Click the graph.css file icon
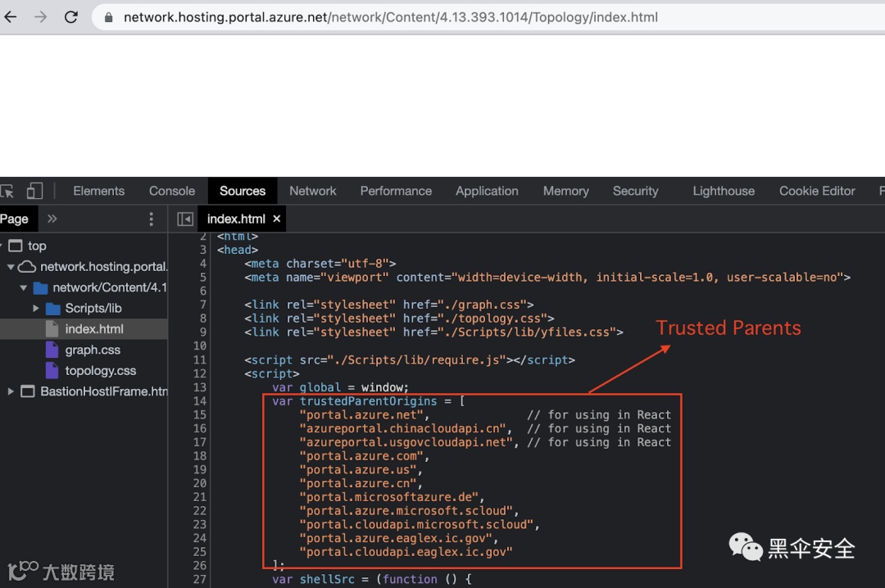The image size is (885, 588). (52, 350)
